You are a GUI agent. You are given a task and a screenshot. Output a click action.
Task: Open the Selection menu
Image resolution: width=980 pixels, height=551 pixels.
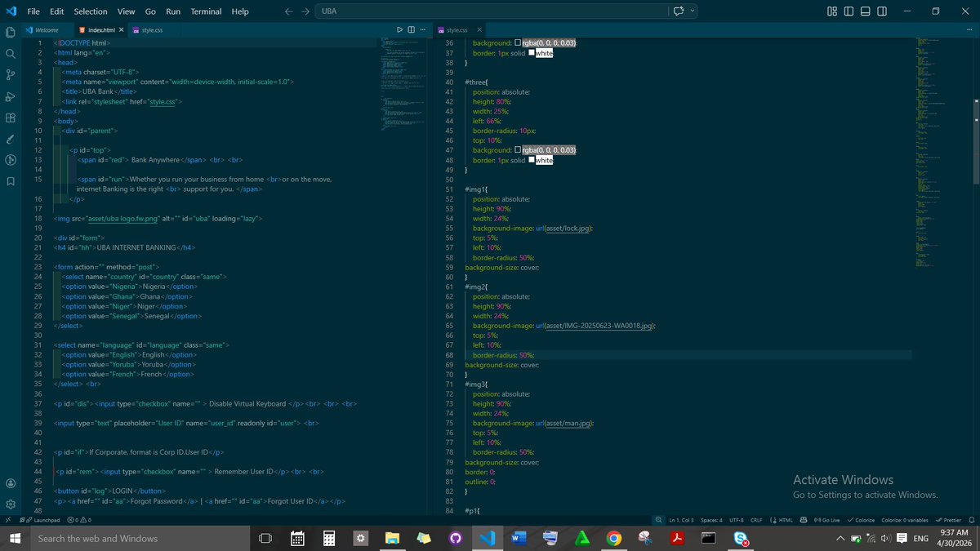coord(90,11)
